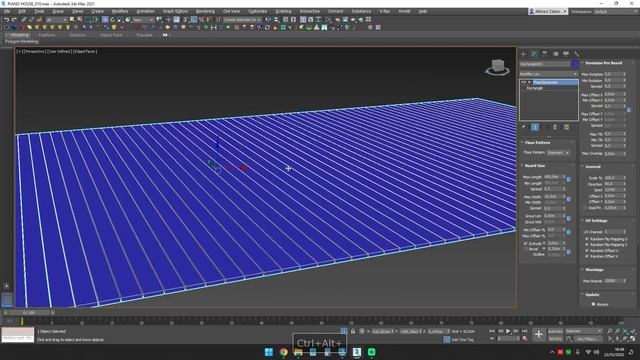Click the Set Key button
The height and width of the screenshot is (360, 640).
556,339
